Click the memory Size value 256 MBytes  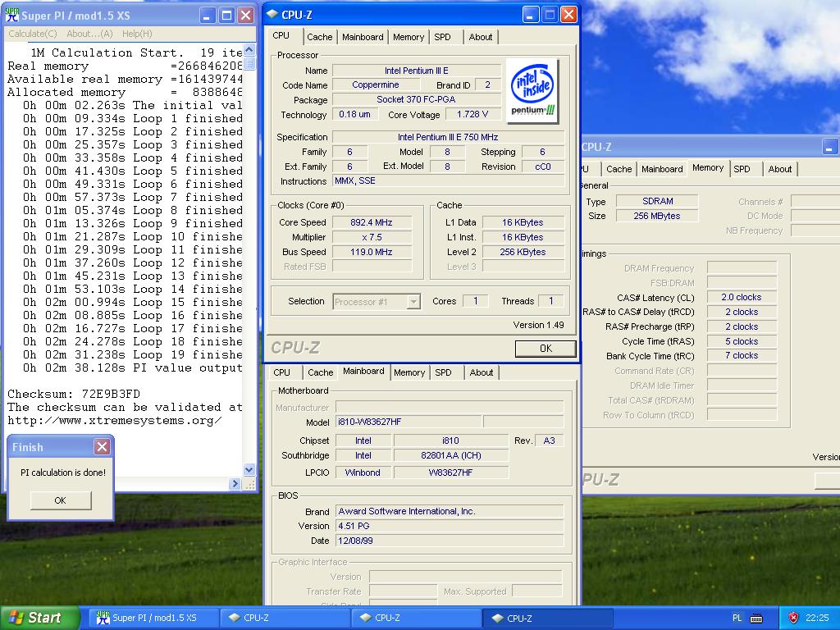657,216
